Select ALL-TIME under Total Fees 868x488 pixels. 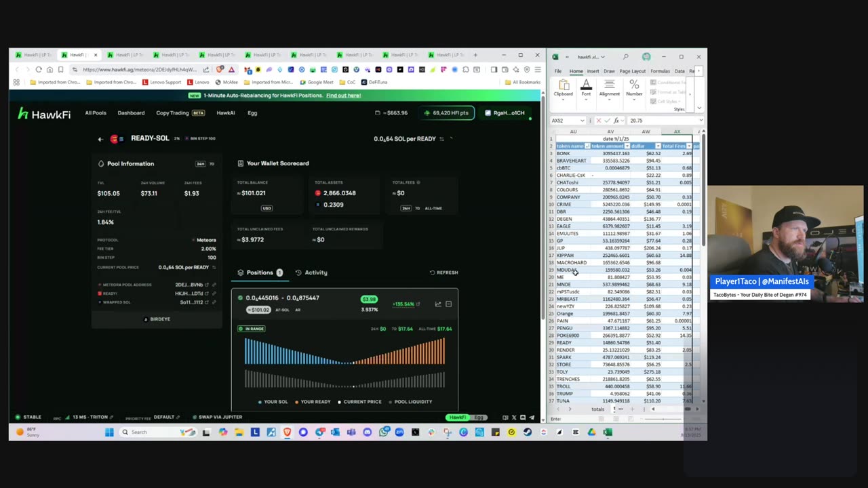click(x=433, y=208)
